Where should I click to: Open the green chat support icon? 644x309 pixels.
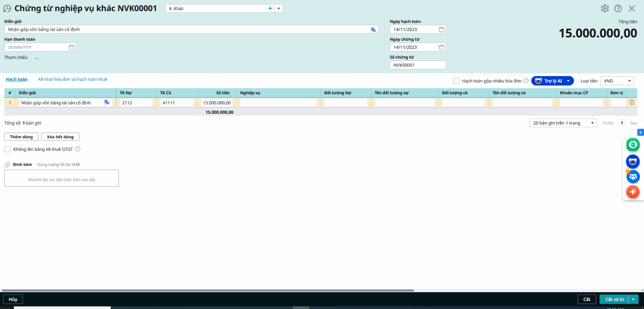pyautogui.click(x=633, y=145)
